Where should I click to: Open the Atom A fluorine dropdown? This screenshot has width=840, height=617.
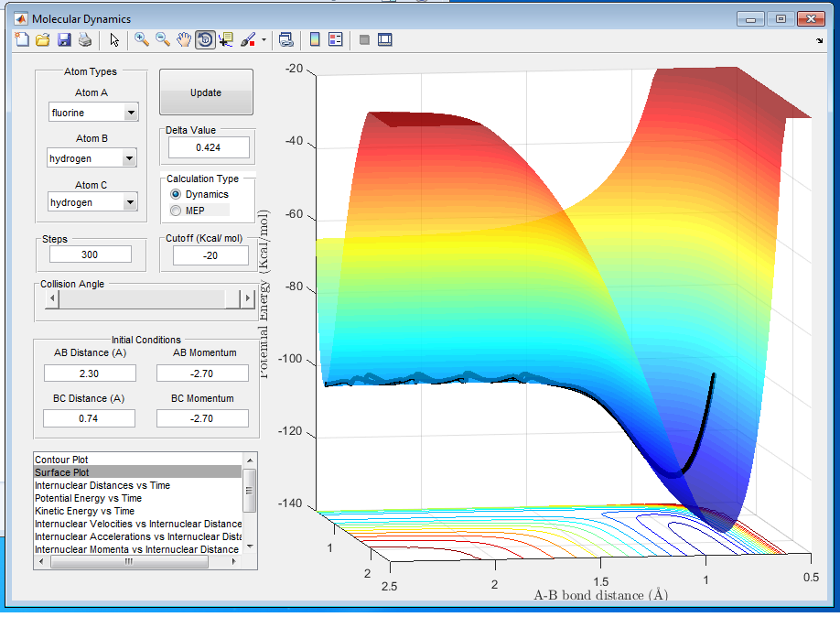(x=93, y=113)
